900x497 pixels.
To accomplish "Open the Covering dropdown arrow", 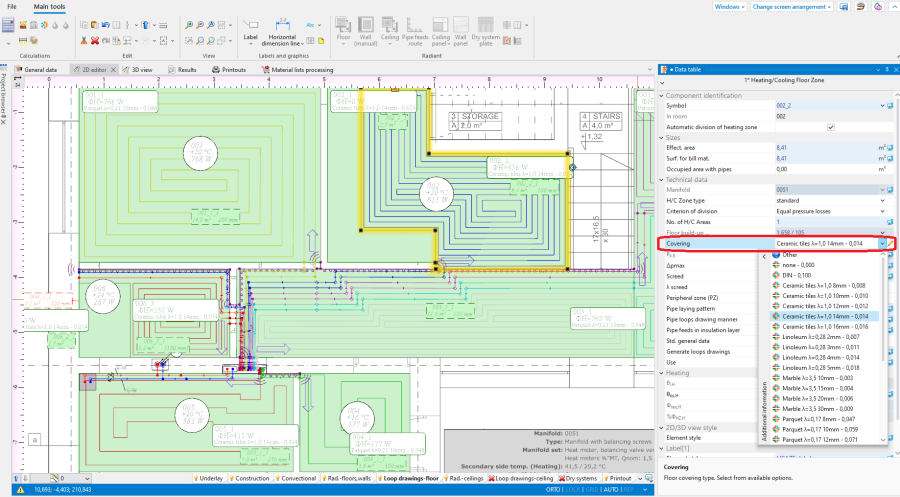I will coord(882,243).
